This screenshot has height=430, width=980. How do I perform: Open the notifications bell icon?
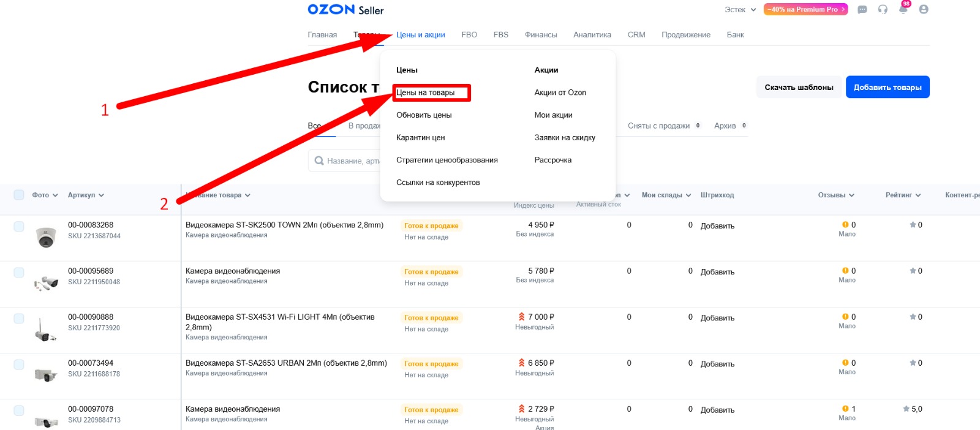coord(903,10)
